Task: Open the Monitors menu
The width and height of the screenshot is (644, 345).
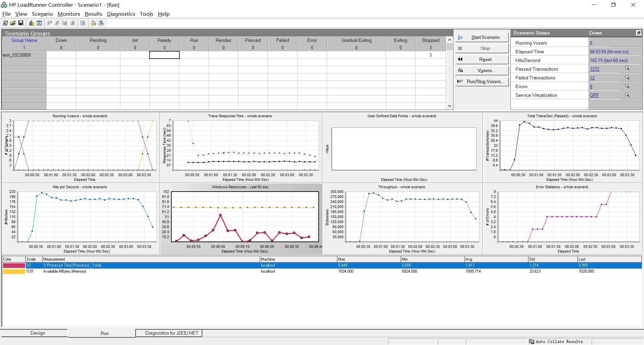Action: tap(69, 14)
